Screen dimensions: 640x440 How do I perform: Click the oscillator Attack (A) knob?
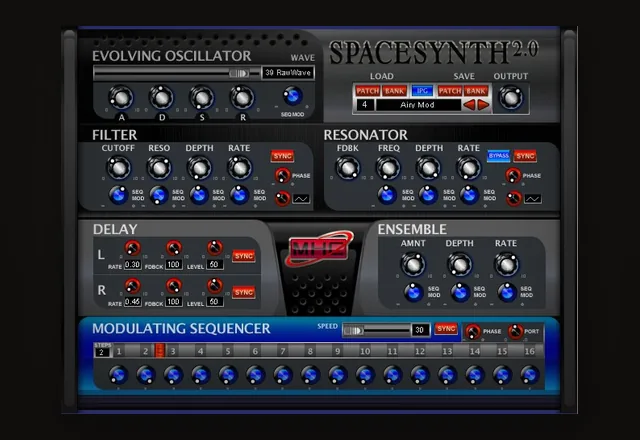click(121, 98)
